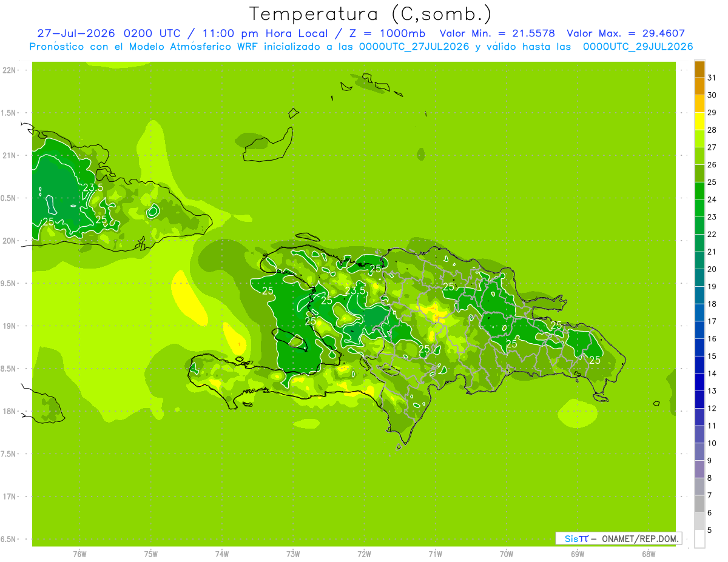Image resolution: width=728 pixels, height=562 pixels.
Task: Click colorbar label "27"
Action: tap(712, 147)
